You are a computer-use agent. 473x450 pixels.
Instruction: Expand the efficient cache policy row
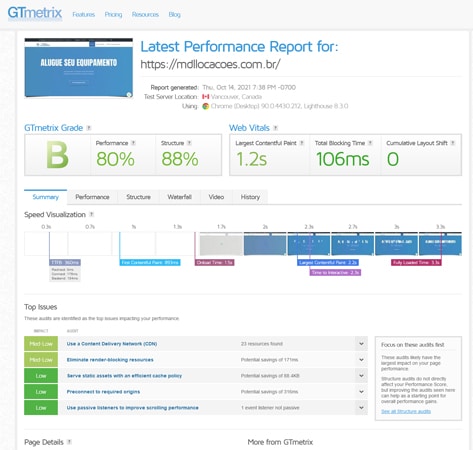[x=361, y=376]
